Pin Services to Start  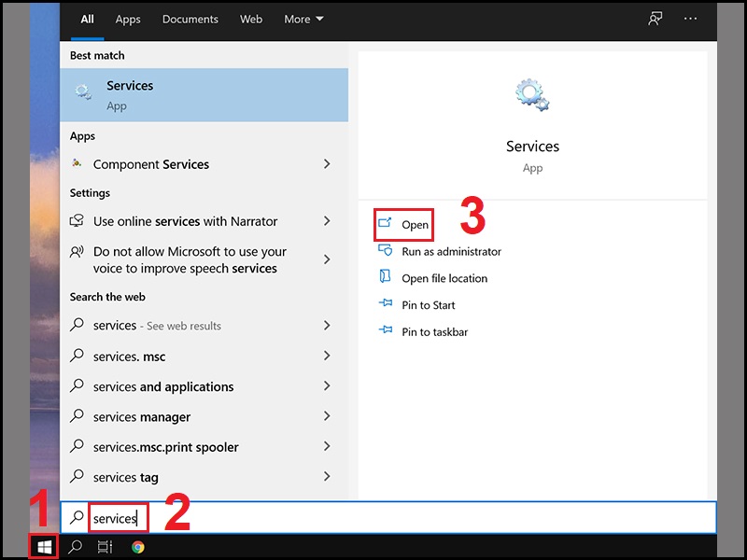(428, 305)
